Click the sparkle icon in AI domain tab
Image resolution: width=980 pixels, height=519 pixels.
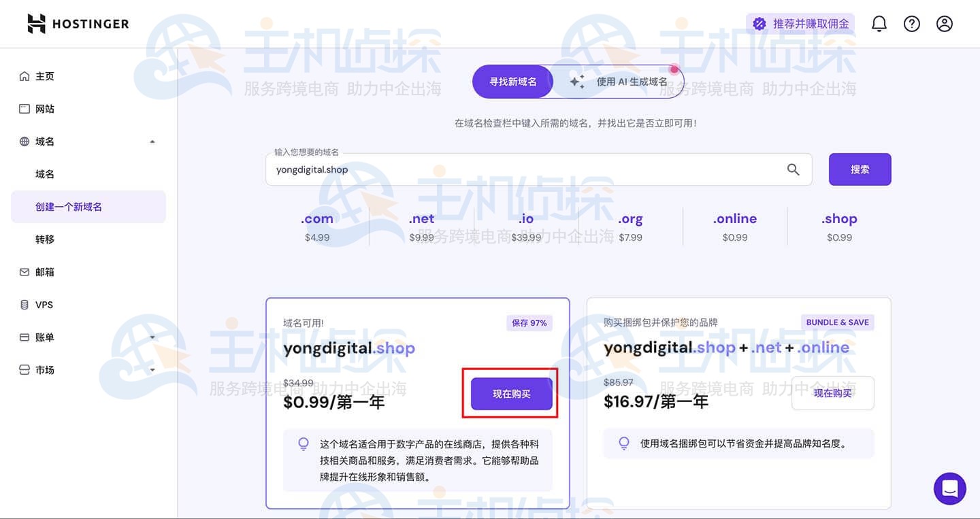point(577,82)
